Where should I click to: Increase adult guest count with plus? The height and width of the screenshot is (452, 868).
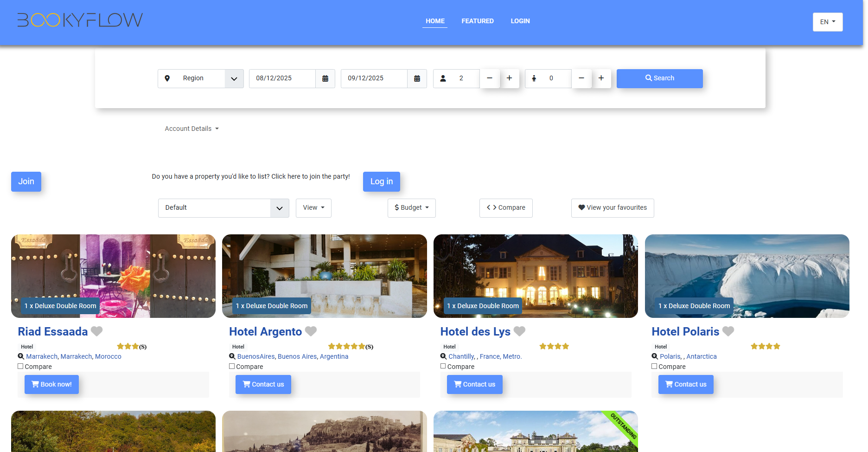tap(509, 78)
